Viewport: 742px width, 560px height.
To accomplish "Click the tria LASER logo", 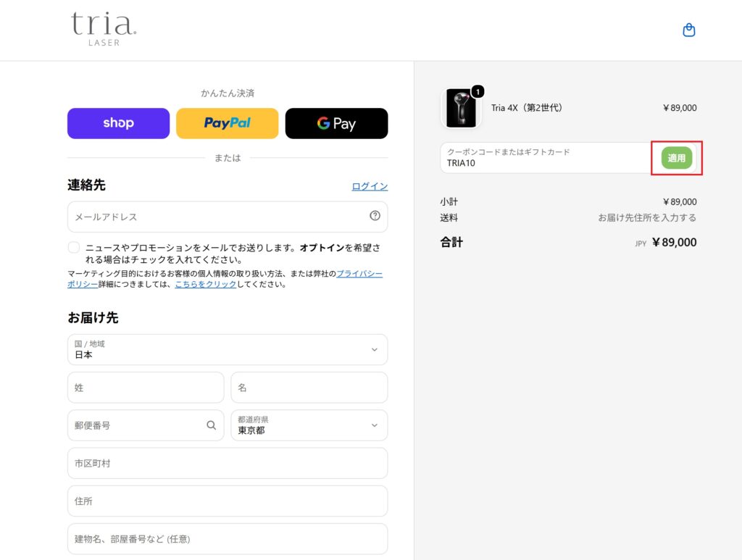I will 104,29.
